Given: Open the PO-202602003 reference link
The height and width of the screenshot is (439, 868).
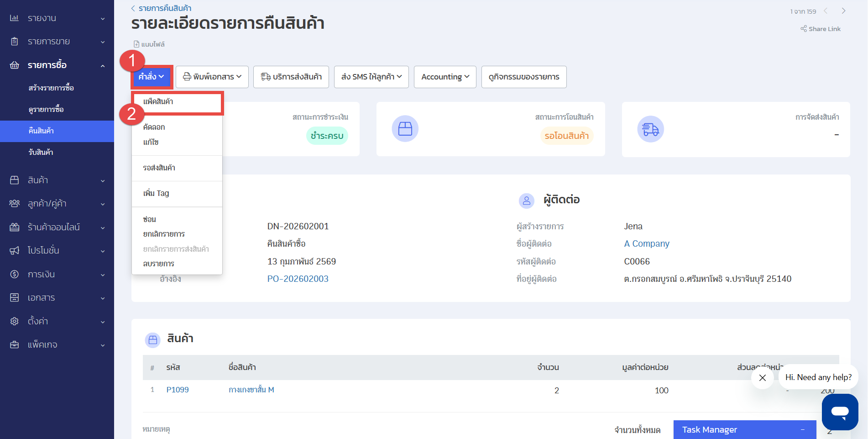Looking at the screenshot, I should 298,279.
